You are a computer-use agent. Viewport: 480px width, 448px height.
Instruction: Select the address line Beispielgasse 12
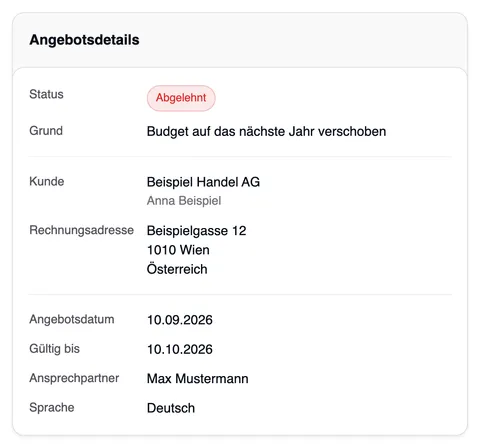pos(197,231)
